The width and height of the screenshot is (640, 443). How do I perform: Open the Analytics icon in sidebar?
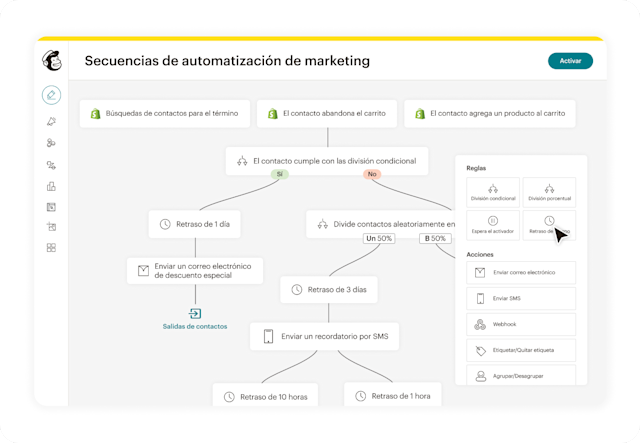coord(51,186)
